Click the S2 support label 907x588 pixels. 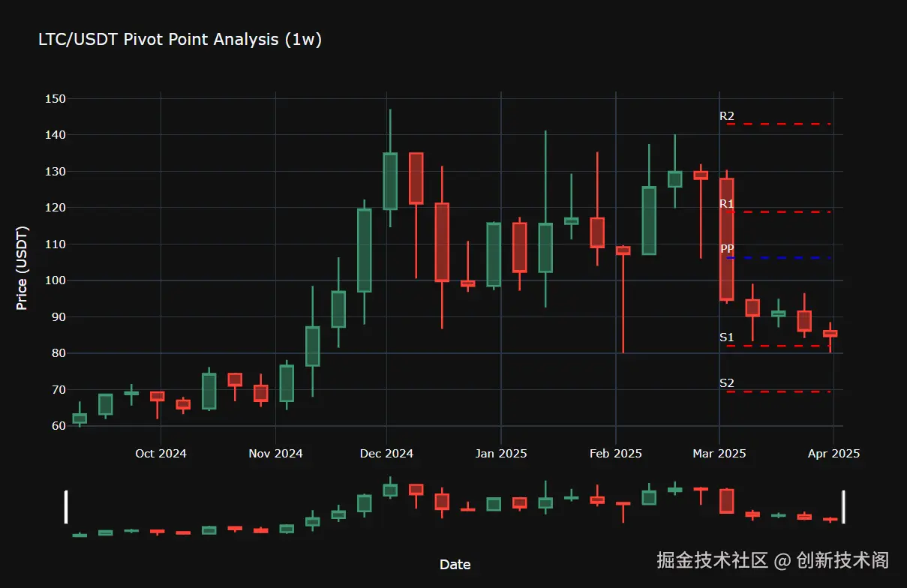727,383
